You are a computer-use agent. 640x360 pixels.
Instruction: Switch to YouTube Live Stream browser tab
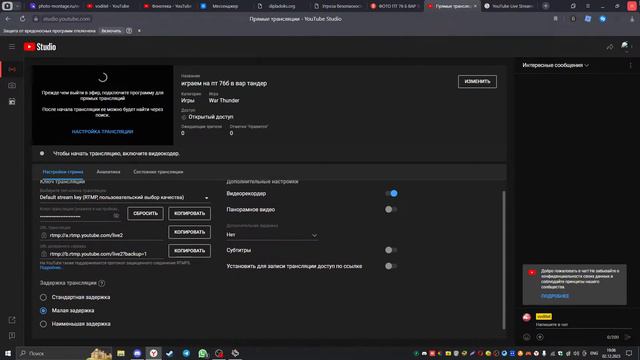(508, 6)
